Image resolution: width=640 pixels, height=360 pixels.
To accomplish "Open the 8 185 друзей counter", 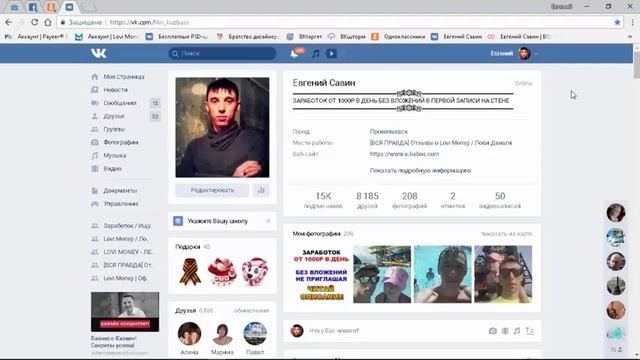I will [367, 200].
